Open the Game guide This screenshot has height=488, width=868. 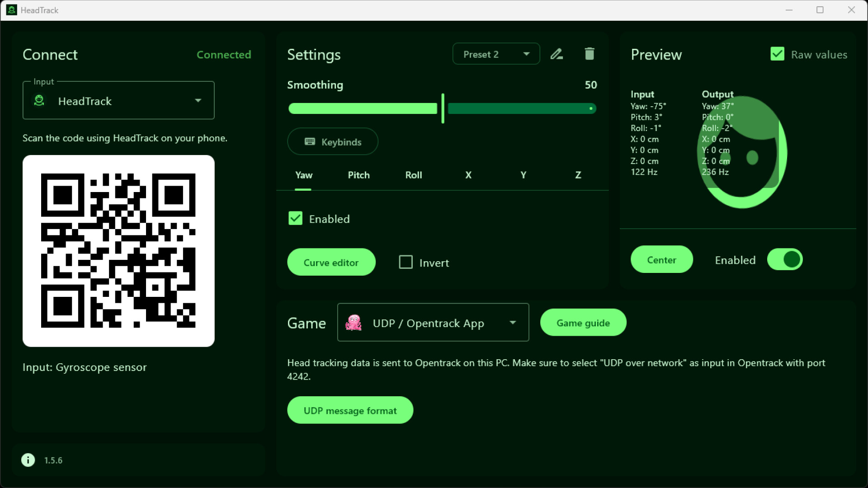[583, 323]
